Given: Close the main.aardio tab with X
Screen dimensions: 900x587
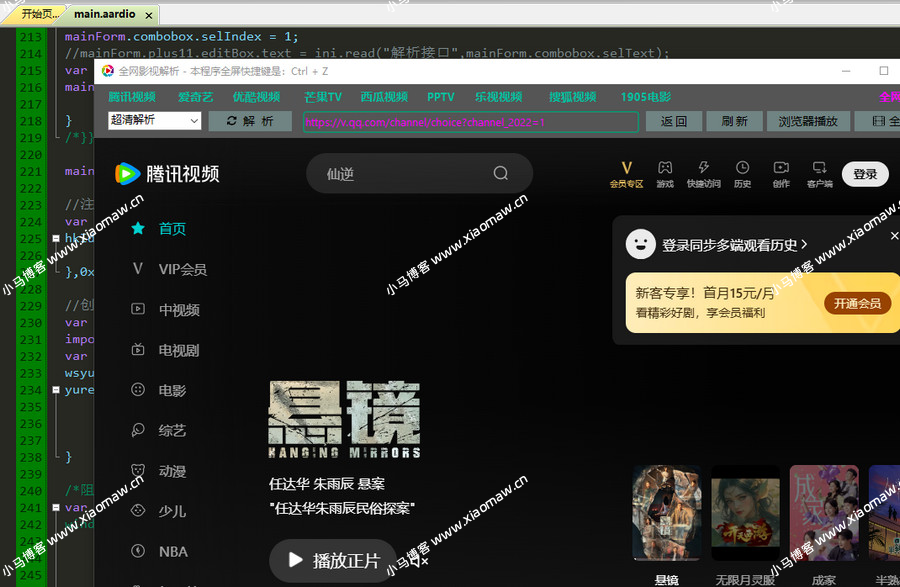Looking at the screenshot, I should [x=149, y=15].
